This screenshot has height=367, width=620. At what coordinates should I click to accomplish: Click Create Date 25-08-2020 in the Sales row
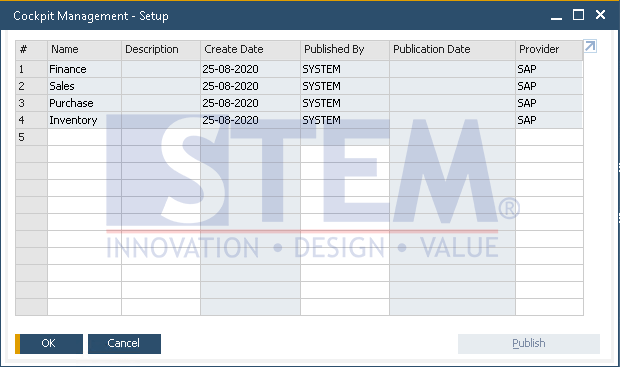tap(250, 86)
